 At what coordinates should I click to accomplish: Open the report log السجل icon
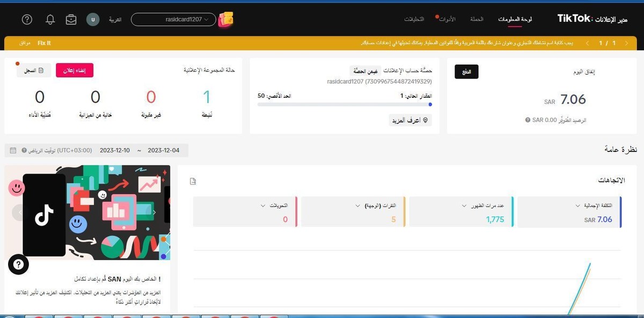[33, 70]
